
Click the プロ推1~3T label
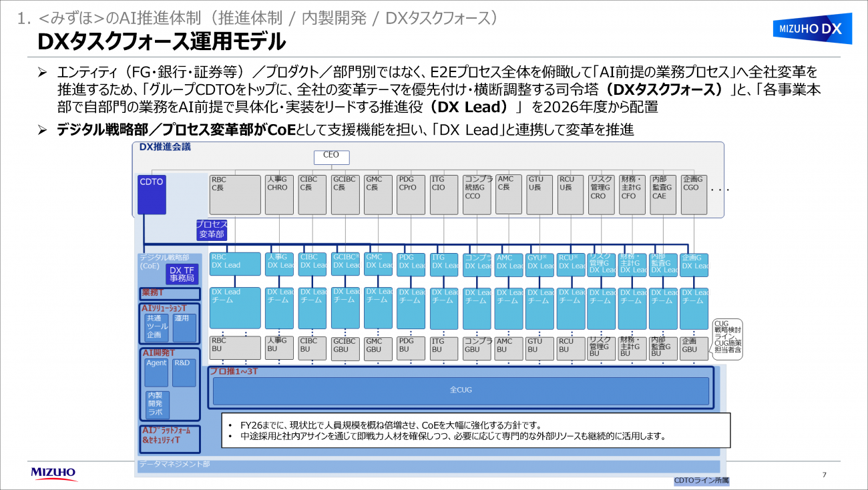coord(232,371)
